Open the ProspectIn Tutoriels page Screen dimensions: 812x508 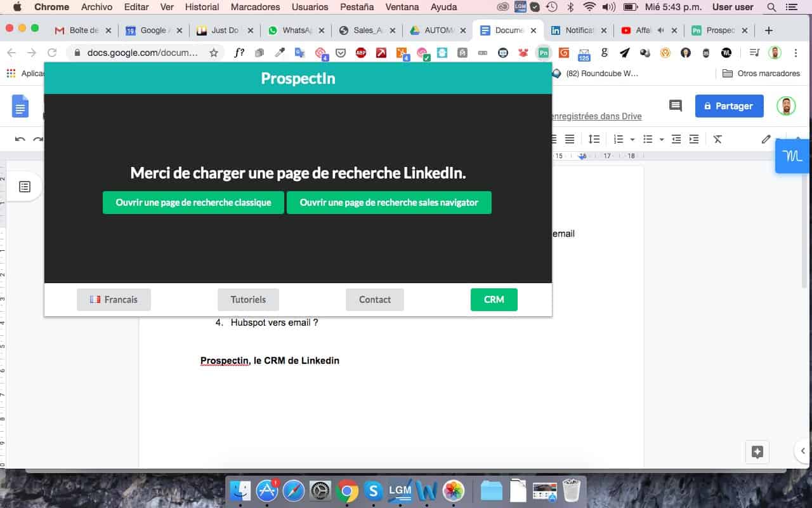pos(248,300)
